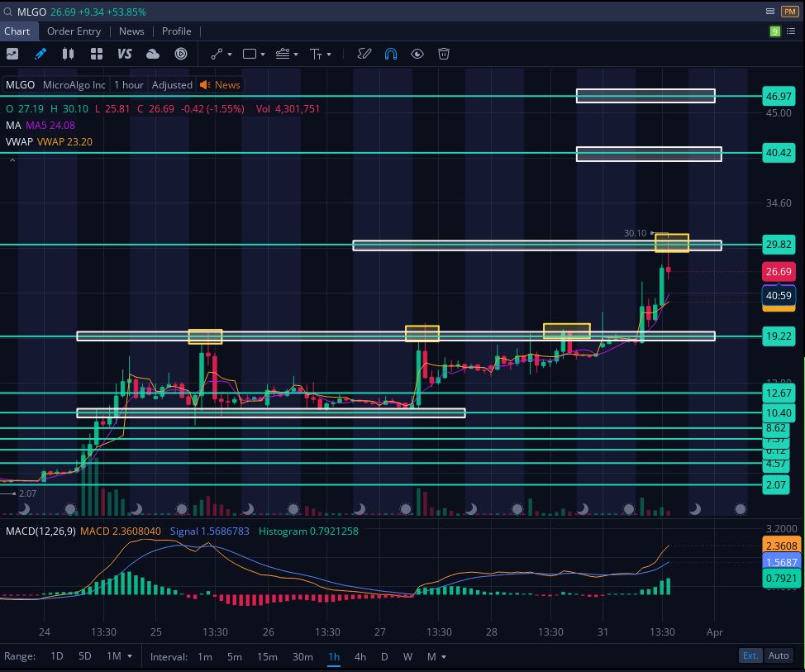The width and height of the screenshot is (805, 672).
Task: Click the MLGO chart symbol label
Action: (20, 84)
